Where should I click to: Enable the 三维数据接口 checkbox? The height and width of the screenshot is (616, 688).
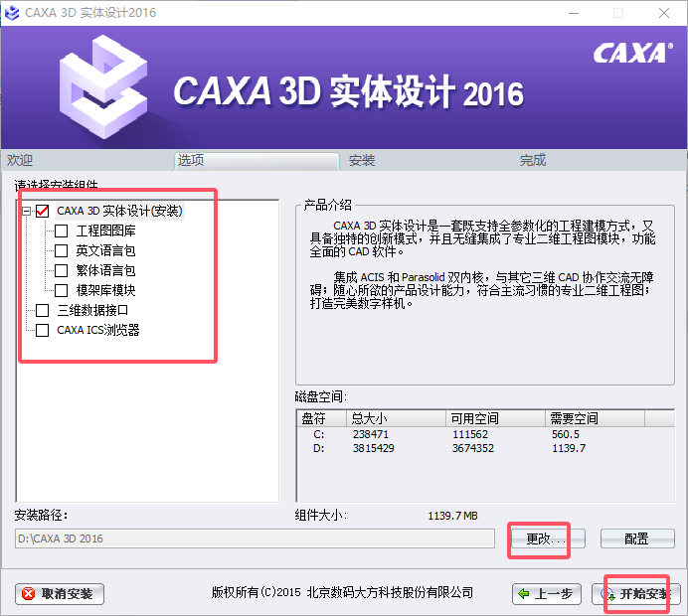tap(42, 310)
